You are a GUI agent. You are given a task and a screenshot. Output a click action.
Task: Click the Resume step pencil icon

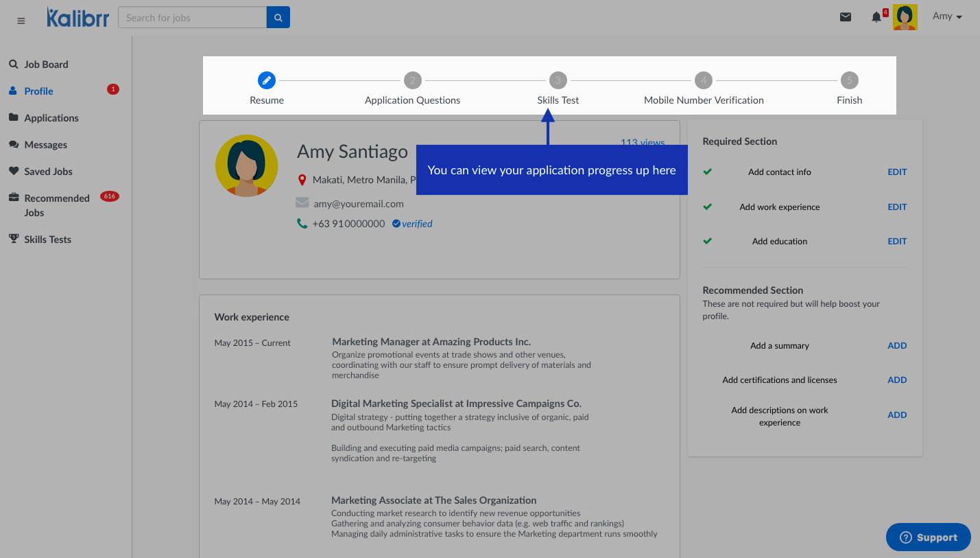267,80
